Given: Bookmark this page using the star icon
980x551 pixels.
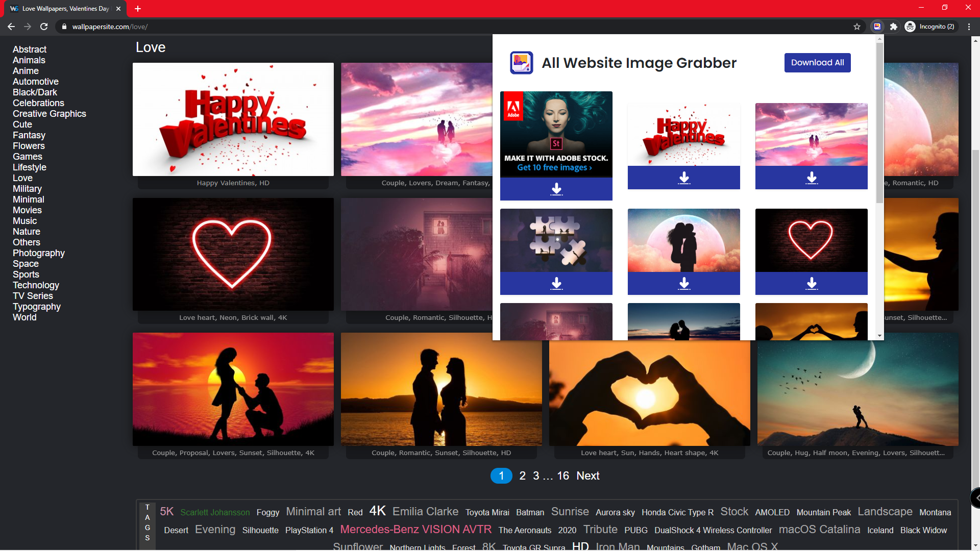Looking at the screenshot, I should [857, 27].
